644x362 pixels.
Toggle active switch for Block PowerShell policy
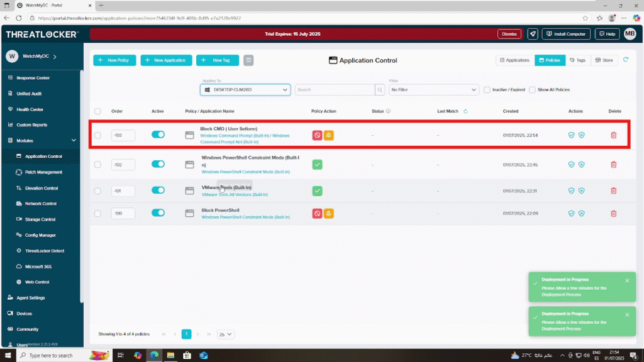click(158, 213)
